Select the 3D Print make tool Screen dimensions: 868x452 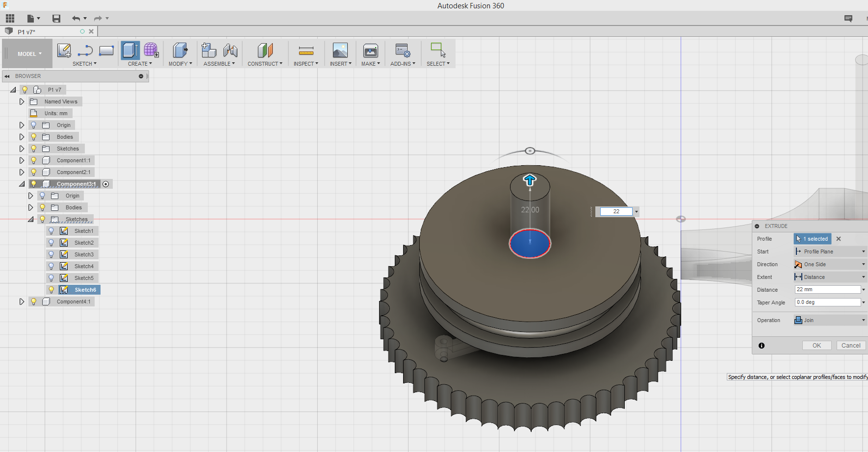coord(371,50)
